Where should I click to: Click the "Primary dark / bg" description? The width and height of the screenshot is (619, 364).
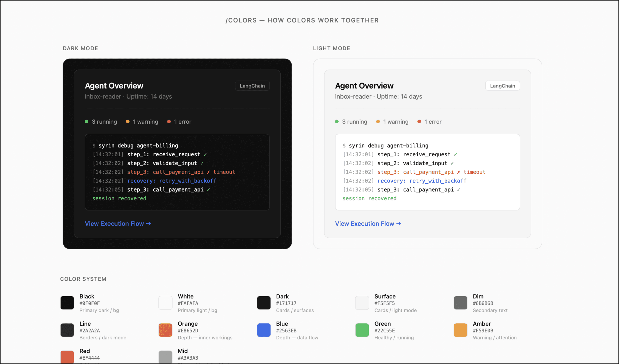click(99, 310)
